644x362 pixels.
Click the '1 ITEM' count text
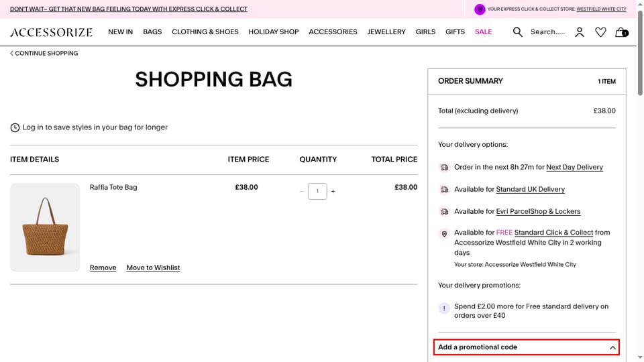(606, 82)
